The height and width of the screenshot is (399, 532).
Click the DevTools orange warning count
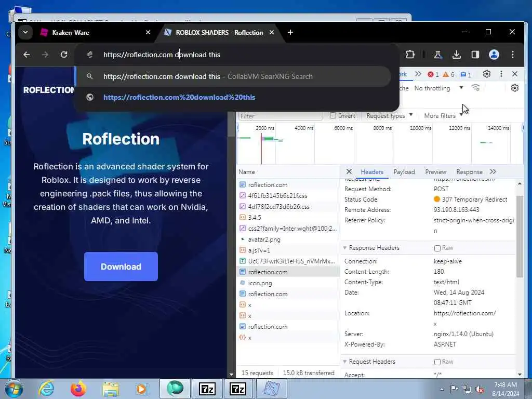tap(448, 74)
